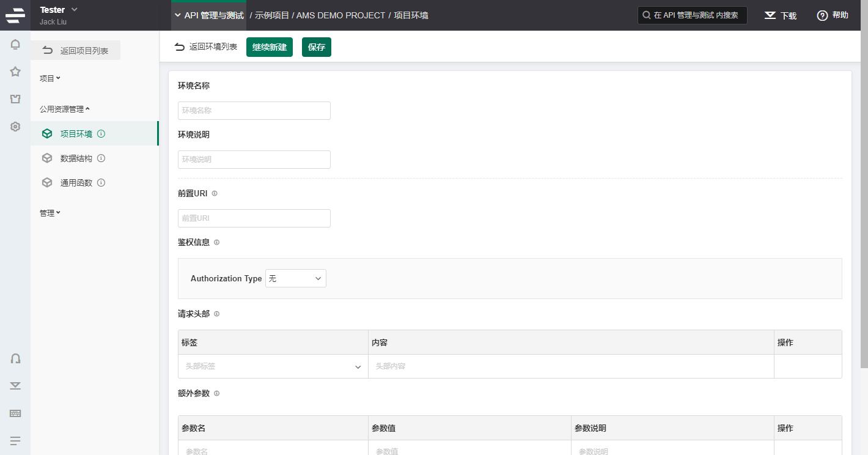Click the search magnifier icon
This screenshot has width=868, height=455.
tap(646, 15)
